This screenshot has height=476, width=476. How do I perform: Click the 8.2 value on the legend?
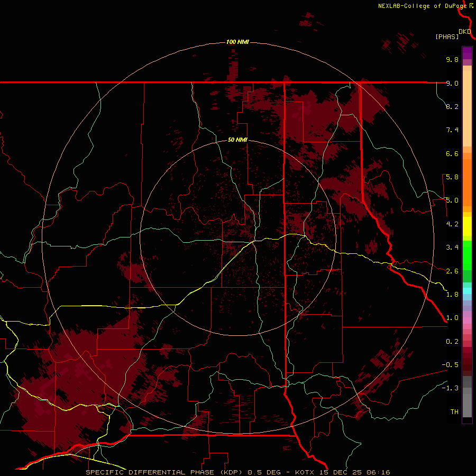pos(452,106)
